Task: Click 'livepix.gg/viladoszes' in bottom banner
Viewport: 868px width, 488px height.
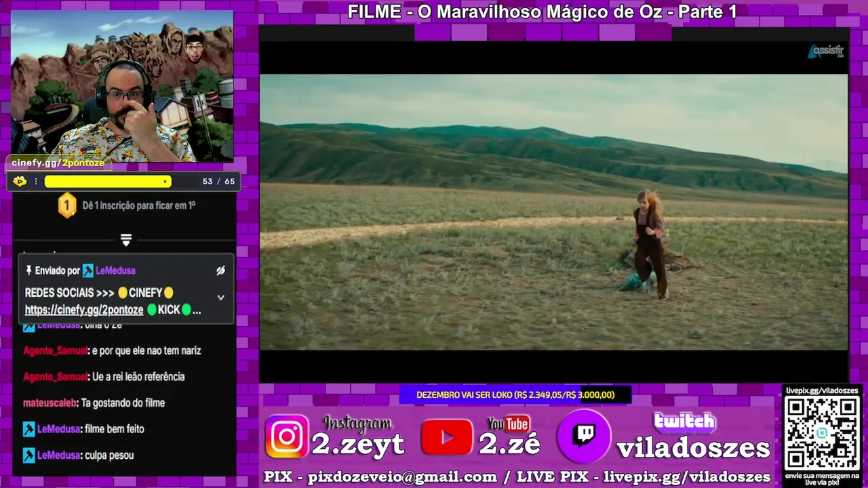Action: click(687, 477)
